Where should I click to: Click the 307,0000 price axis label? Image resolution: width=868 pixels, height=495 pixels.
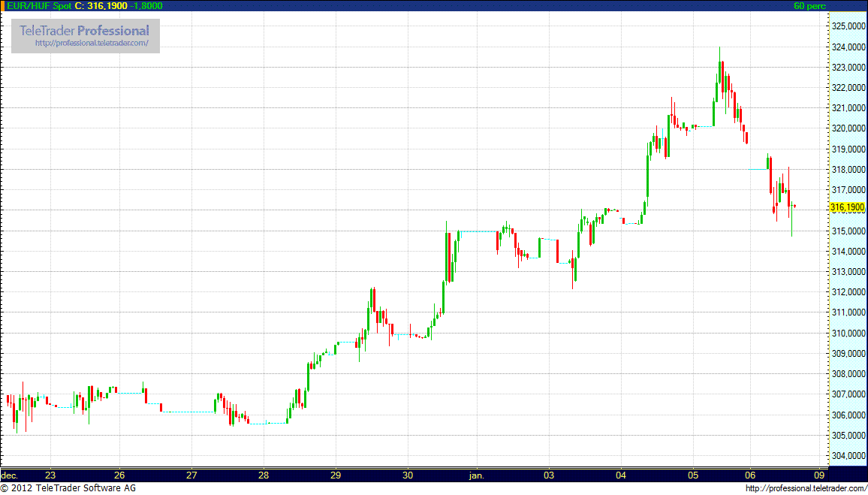coord(848,395)
